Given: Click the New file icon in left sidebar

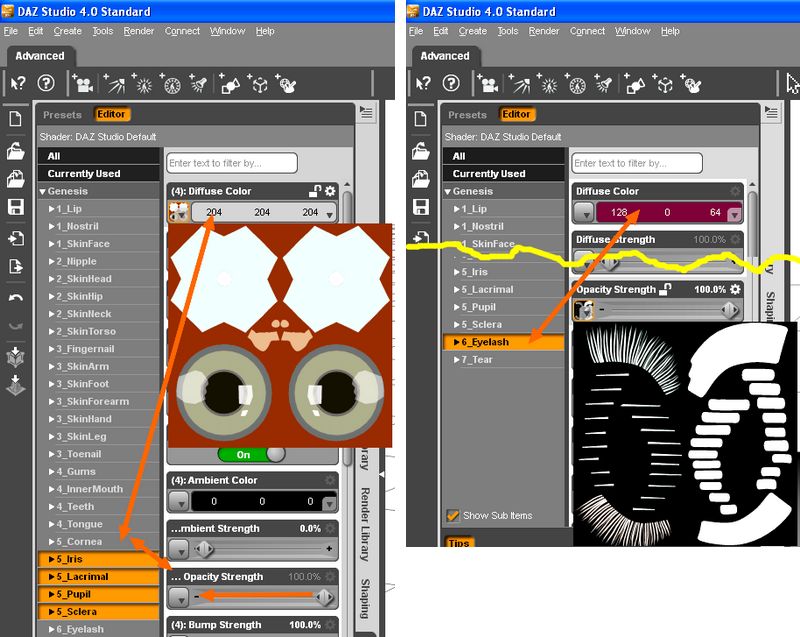Looking at the screenshot, I should (x=15, y=119).
